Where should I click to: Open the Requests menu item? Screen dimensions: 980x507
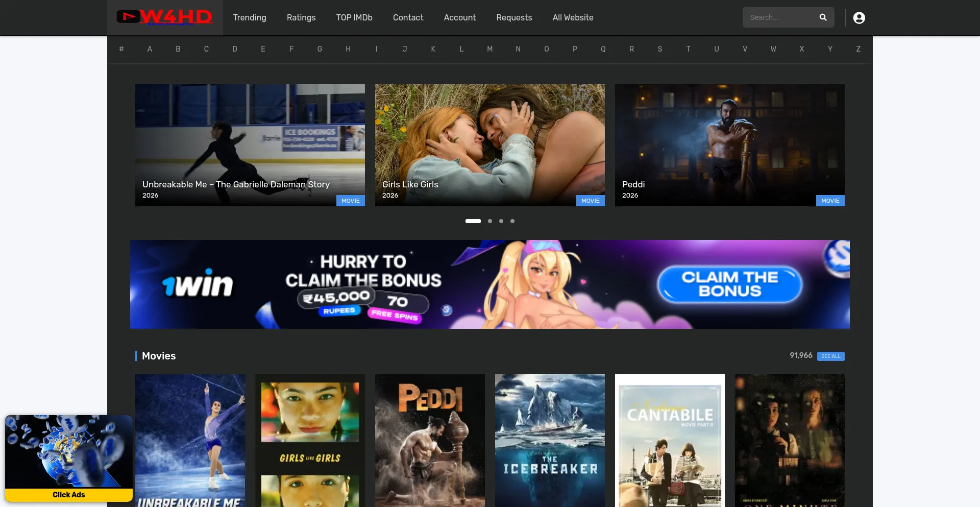coord(514,17)
